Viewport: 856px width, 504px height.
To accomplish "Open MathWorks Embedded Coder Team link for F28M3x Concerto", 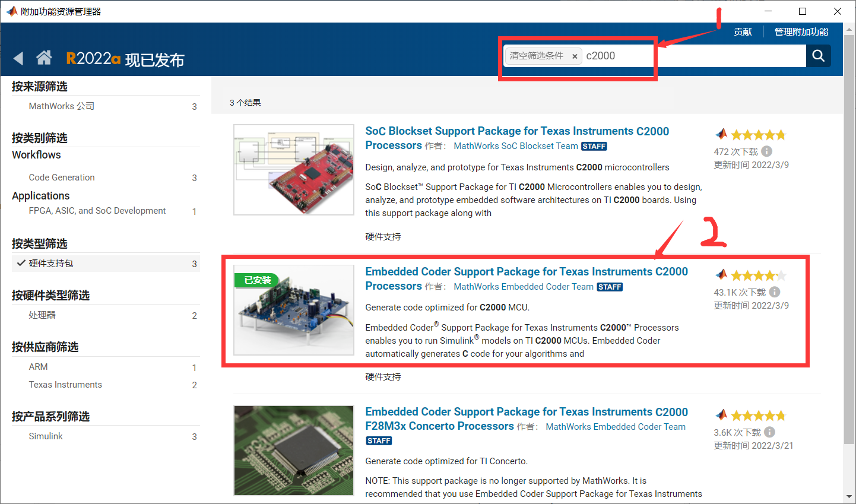I will [616, 427].
